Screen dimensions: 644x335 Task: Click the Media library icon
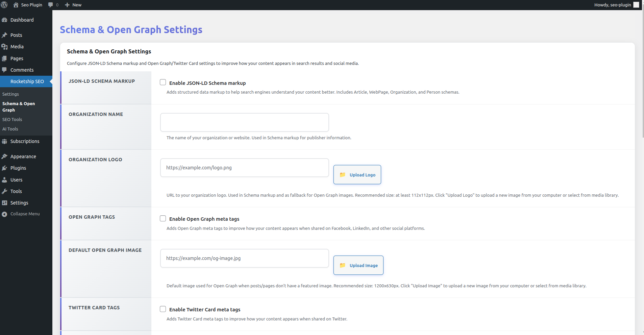coord(4,47)
